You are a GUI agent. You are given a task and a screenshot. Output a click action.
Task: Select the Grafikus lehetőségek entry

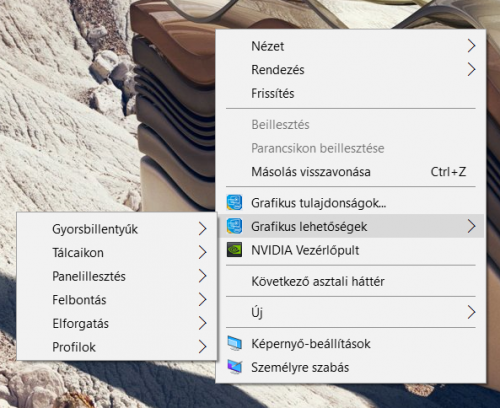pos(351,226)
